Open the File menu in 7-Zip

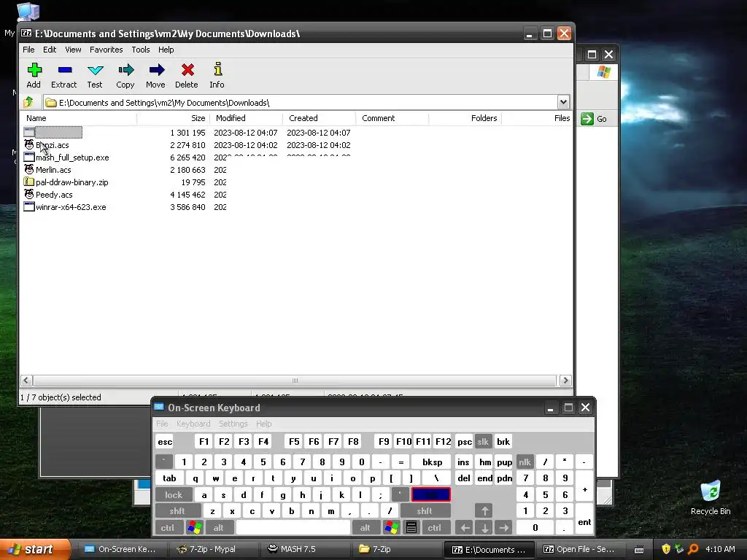tap(28, 50)
